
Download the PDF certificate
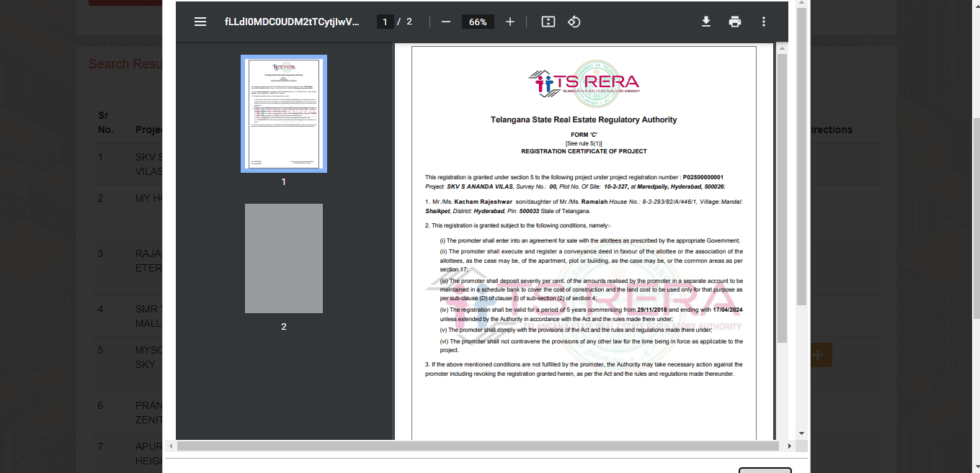(x=706, y=22)
